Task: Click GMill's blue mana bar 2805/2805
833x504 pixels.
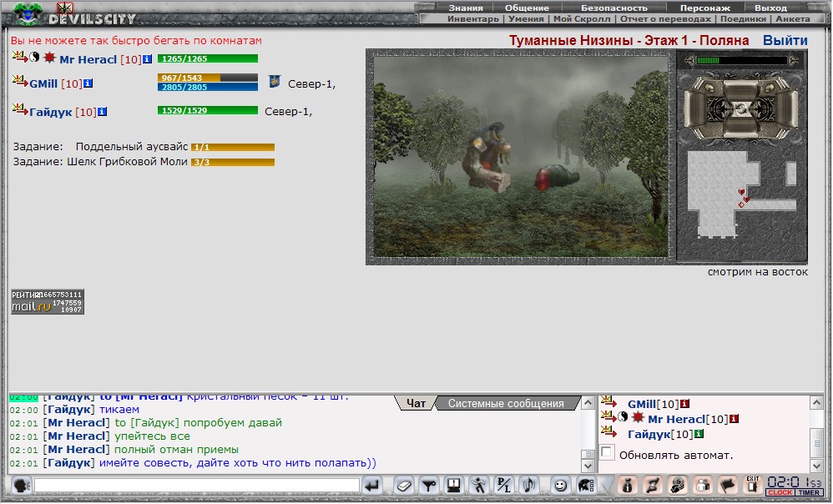Action: click(207, 87)
